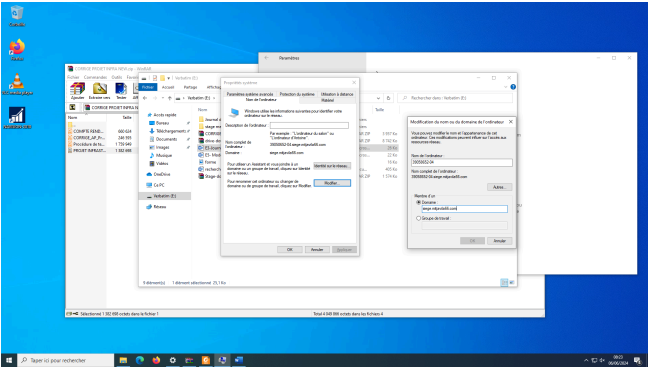Select Accès rapide in navigation pane

coord(164,115)
